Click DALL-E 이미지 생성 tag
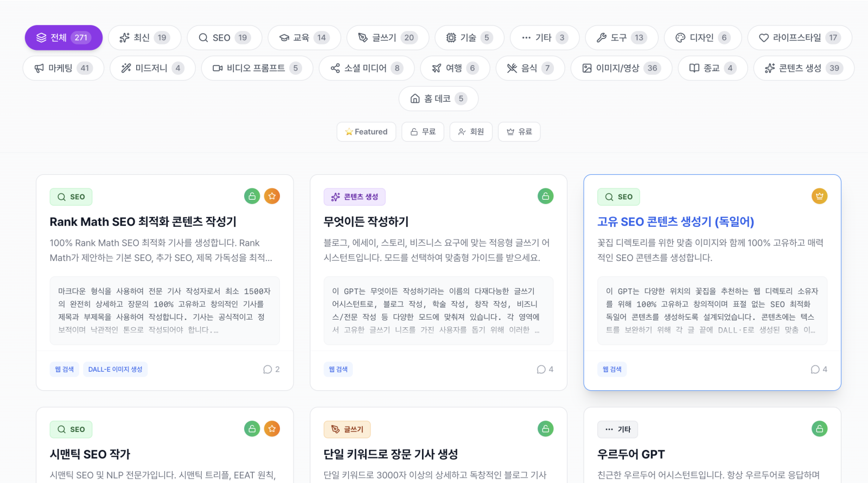Image resolution: width=868 pixels, height=483 pixels. (x=115, y=370)
